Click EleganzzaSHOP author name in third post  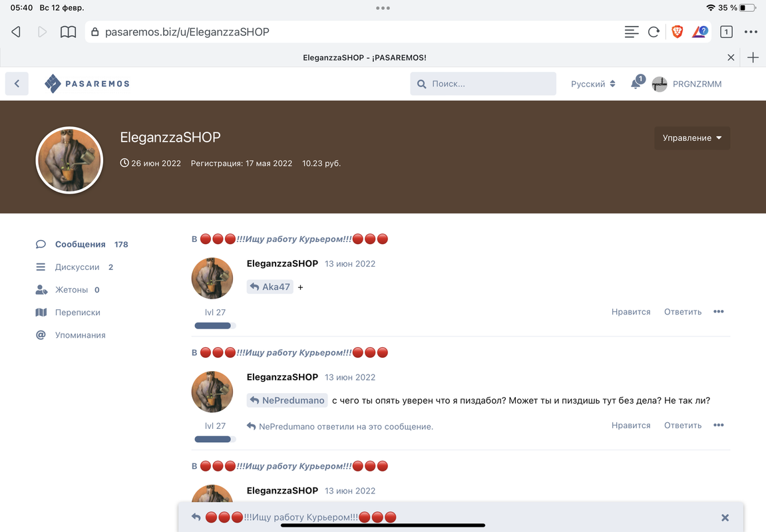point(282,491)
